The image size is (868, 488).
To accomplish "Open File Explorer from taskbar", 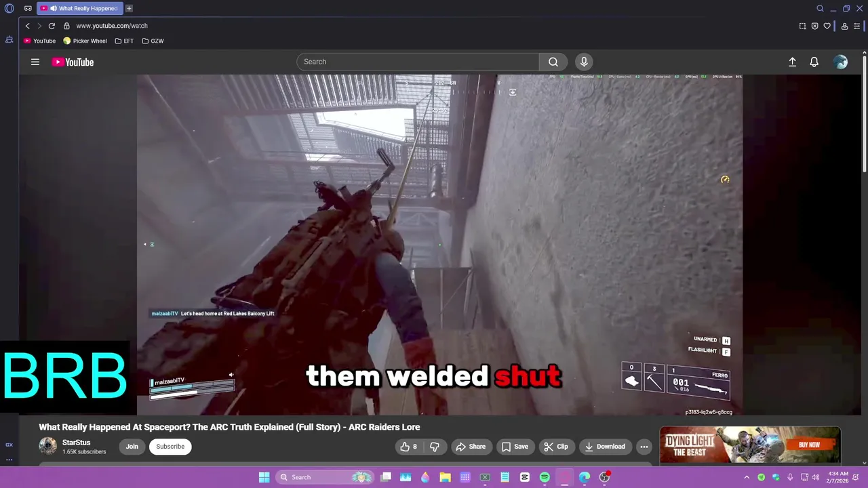I will 445,477.
